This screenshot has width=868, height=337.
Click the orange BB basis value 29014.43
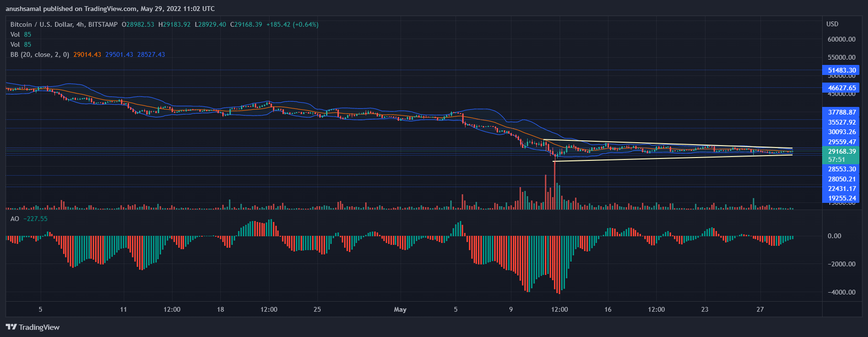click(x=87, y=54)
